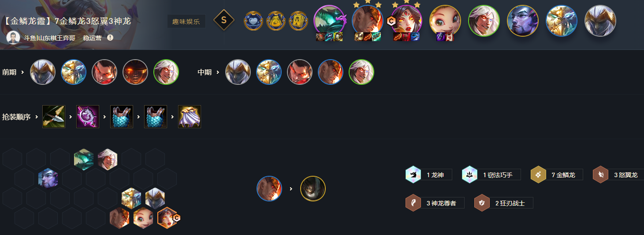Click the last champion in 中期 row

click(361, 72)
